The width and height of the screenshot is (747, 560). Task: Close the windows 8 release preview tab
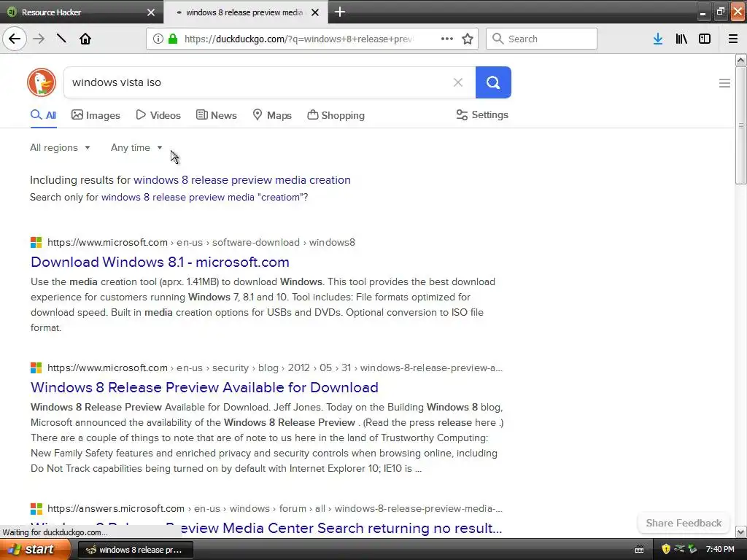[x=315, y=12]
